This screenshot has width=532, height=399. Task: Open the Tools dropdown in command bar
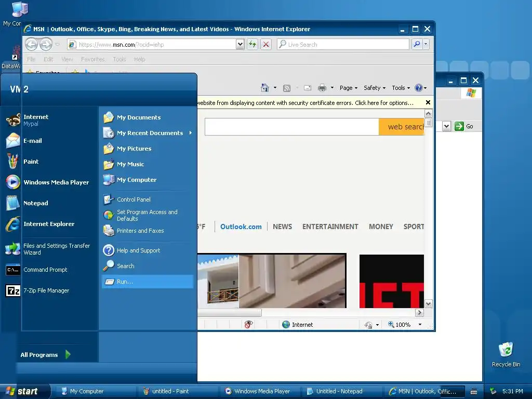pyautogui.click(x=401, y=88)
